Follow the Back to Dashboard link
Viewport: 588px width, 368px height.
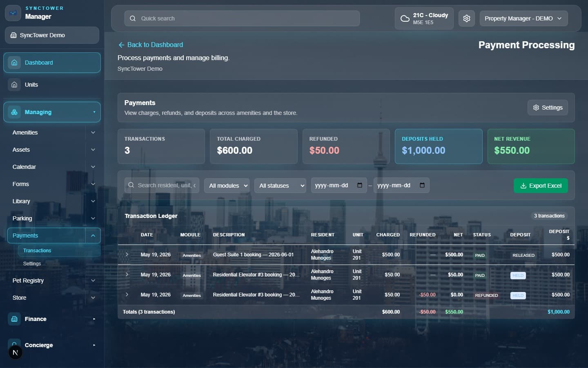click(150, 45)
